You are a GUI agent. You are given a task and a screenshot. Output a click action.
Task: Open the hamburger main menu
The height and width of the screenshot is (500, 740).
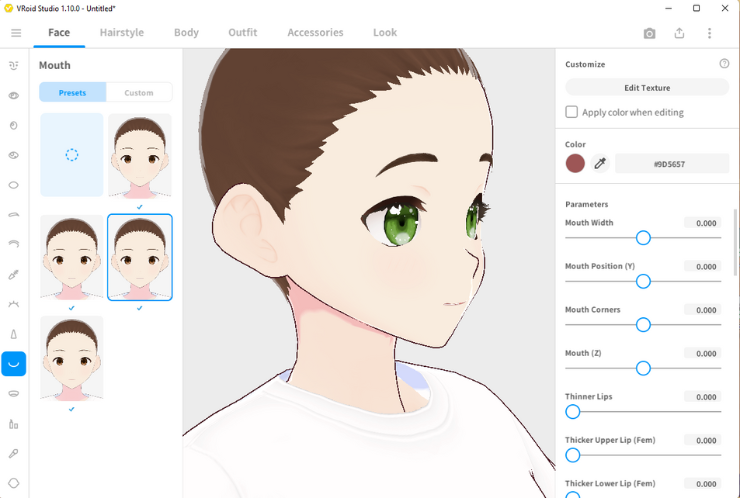pos(16,33)
